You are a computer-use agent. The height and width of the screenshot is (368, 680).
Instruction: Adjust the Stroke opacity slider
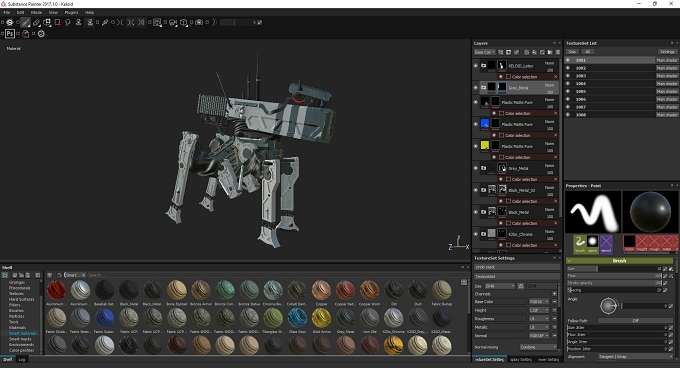[x=614, y=283]
